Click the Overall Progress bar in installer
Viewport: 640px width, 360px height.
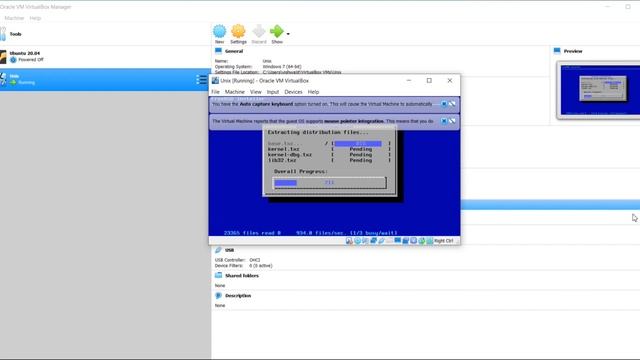(x=329, y=182)
